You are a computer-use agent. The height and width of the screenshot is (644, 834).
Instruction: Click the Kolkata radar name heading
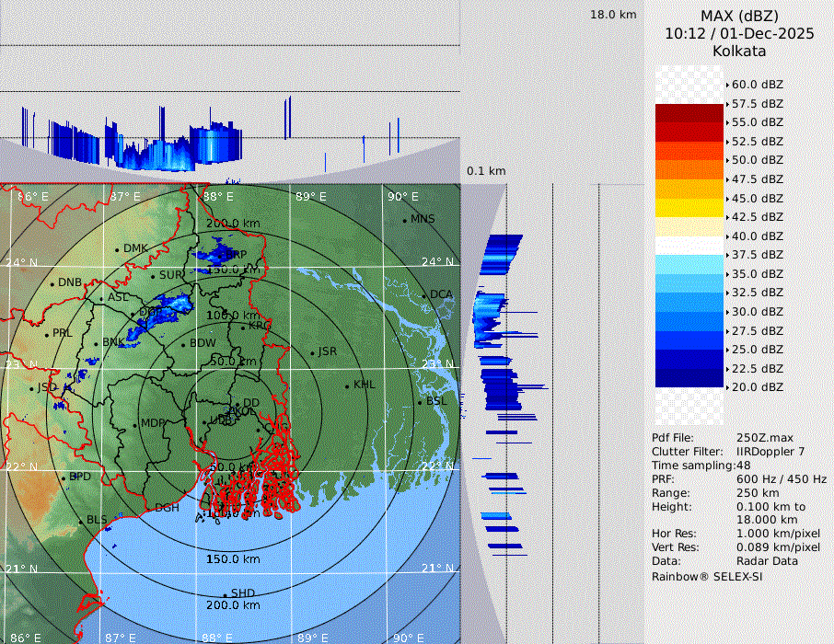click(x=738, y=51)
